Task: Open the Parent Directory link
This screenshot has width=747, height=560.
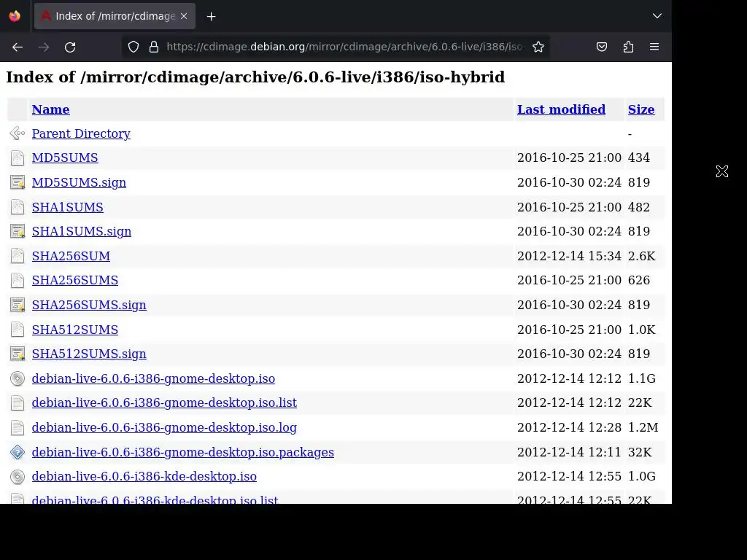Action: point(81,134)
